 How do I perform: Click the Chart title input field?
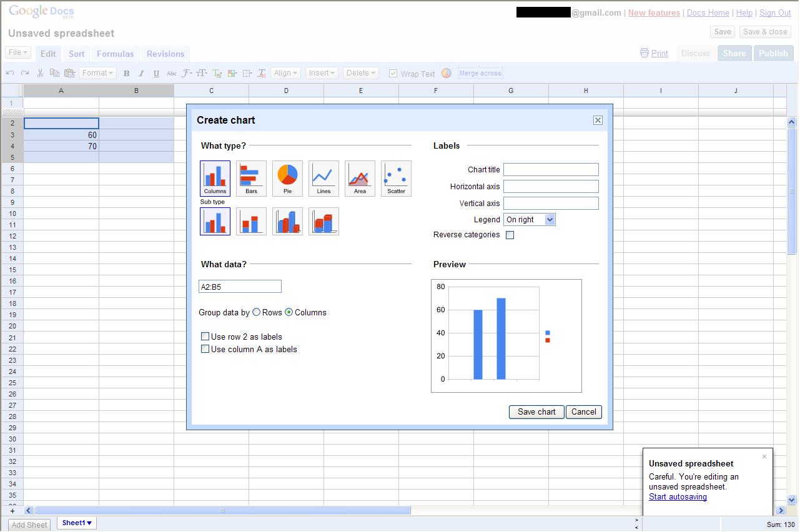[x=551, y=169]
